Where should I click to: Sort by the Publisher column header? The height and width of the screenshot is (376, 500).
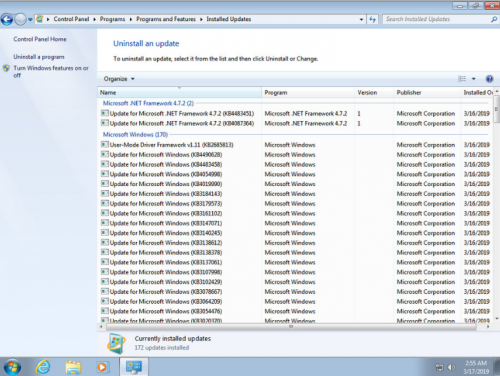(427, 92)
